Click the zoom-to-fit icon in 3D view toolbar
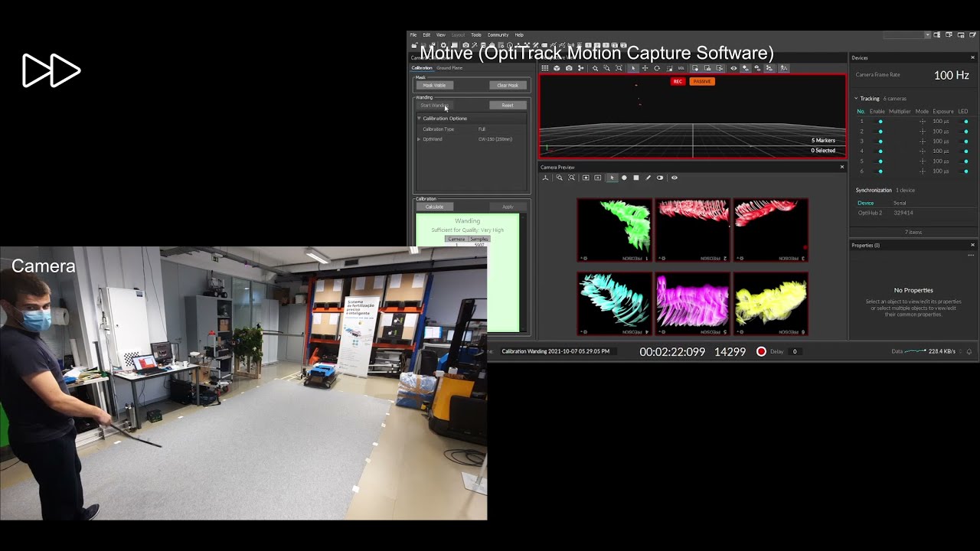980x551 pixels. click(619, 68)
